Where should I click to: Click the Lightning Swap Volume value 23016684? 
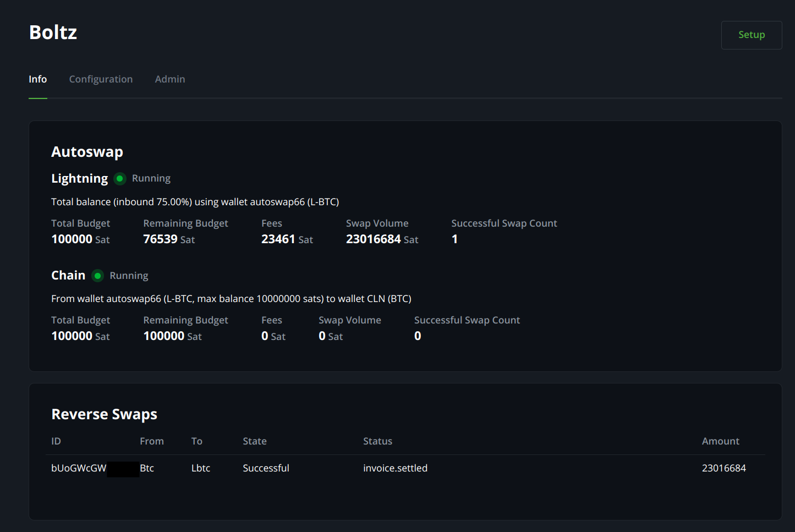(374, 239)
